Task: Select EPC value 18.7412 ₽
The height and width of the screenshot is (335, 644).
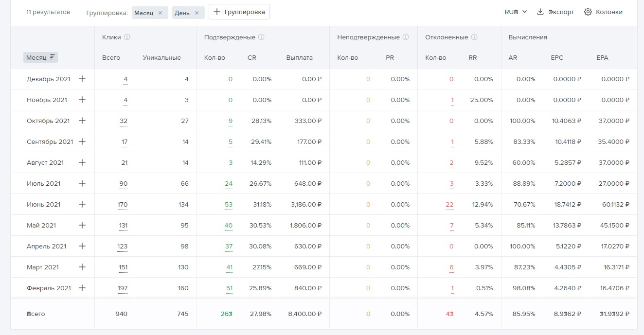Action: (x=567, y=204)
